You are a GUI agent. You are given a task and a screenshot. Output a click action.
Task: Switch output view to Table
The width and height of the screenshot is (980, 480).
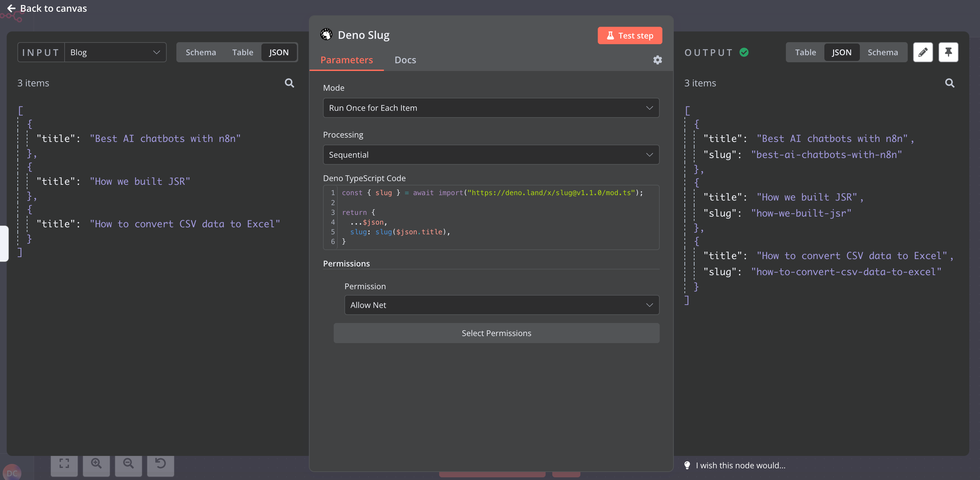805,53
